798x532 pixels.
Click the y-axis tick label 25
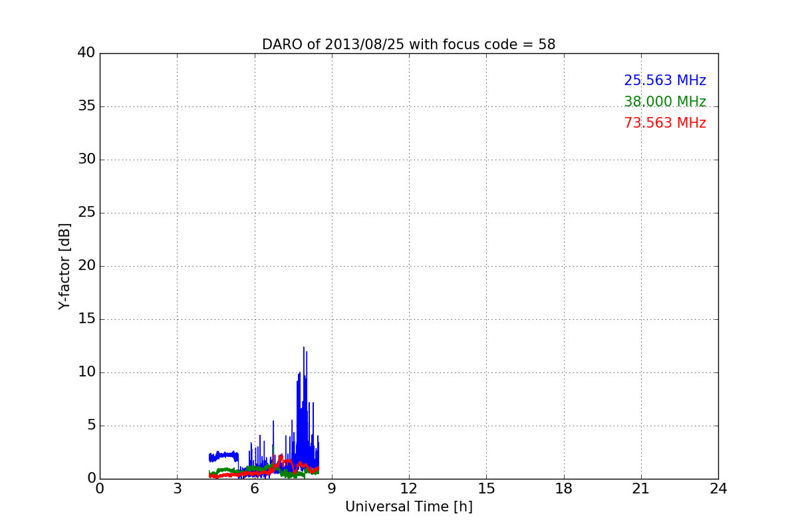coord(86,213)
